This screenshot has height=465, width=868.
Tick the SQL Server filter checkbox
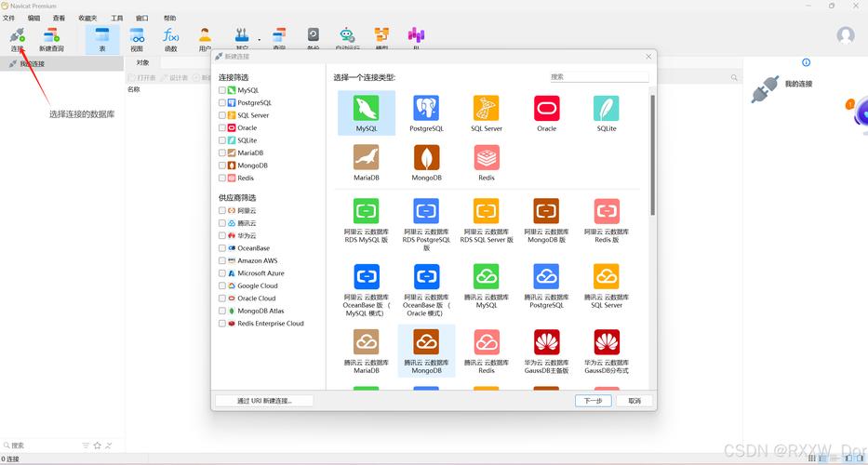pyautogui.click(x=222, y=115)
